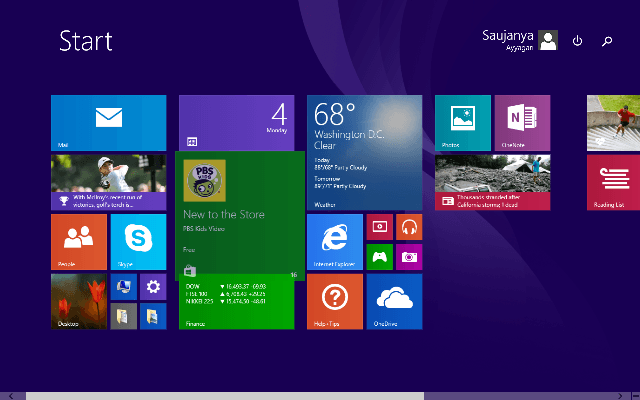Open the Reading List tile
Screen dimensions: 640x400
(x=613, y=182)
